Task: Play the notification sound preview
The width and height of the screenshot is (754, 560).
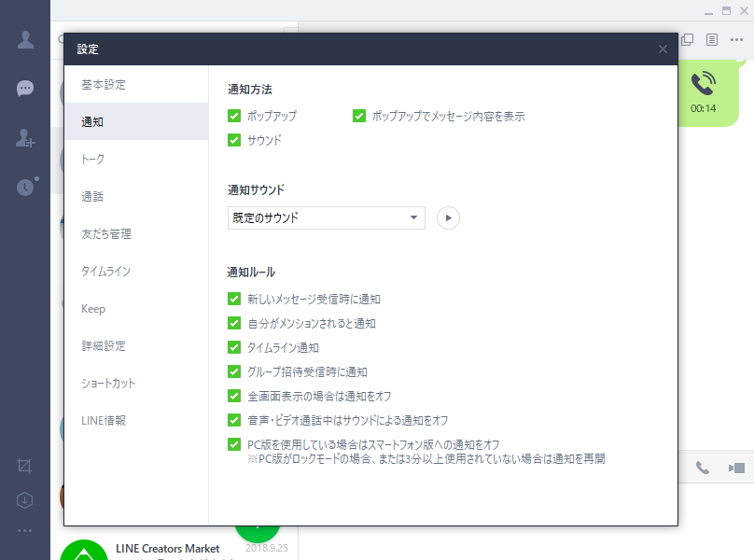Action: click(448, 217)
